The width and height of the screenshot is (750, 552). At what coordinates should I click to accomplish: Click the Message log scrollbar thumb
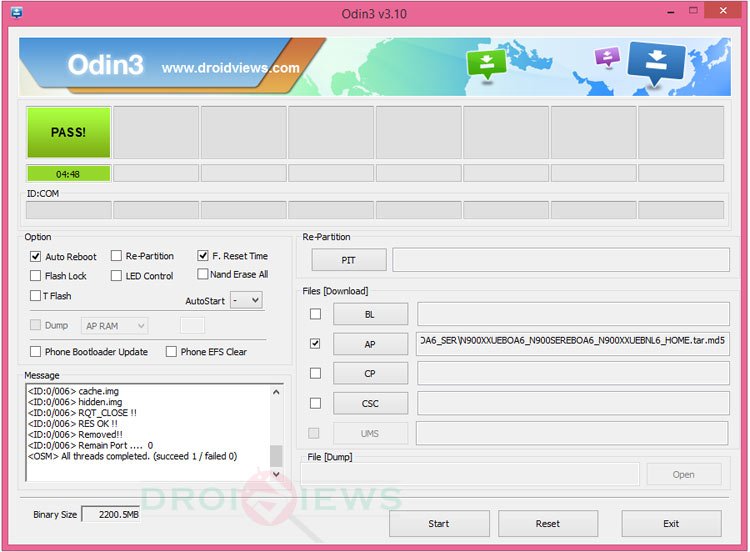coord(276,455)
